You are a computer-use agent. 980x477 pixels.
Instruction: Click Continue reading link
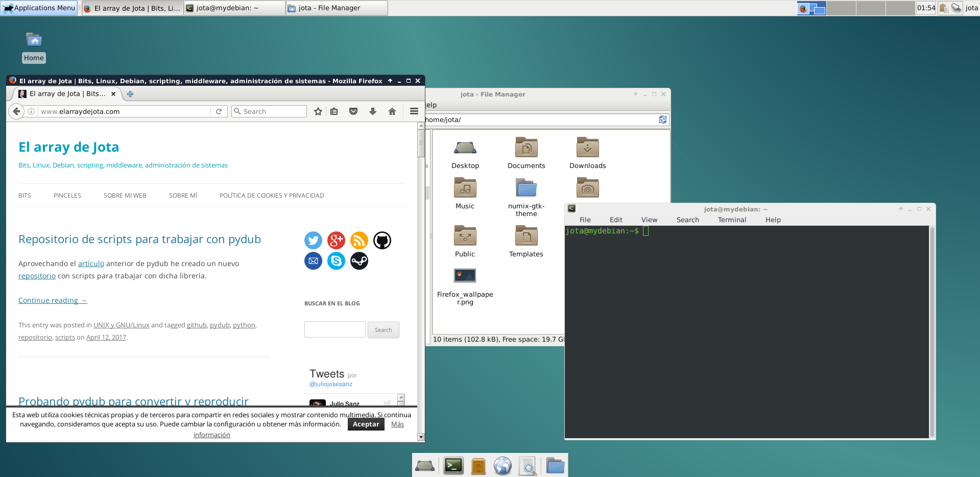point(53,300)
